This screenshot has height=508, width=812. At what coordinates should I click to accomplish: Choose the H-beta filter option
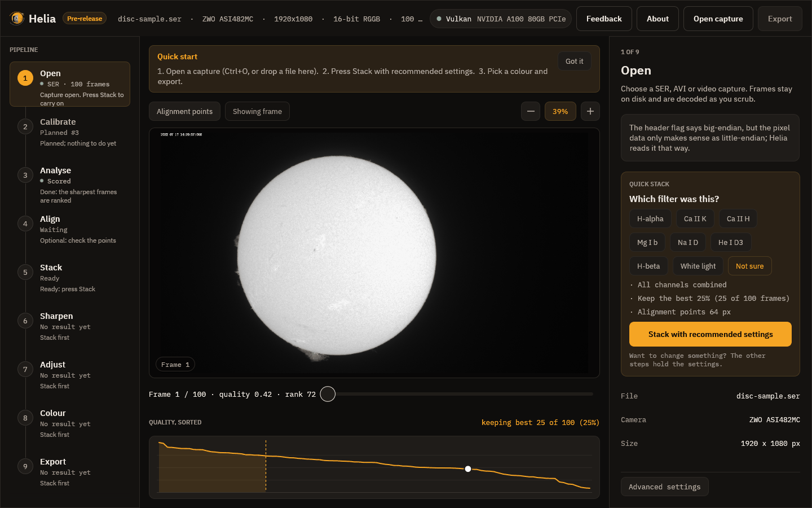point(648,266)
